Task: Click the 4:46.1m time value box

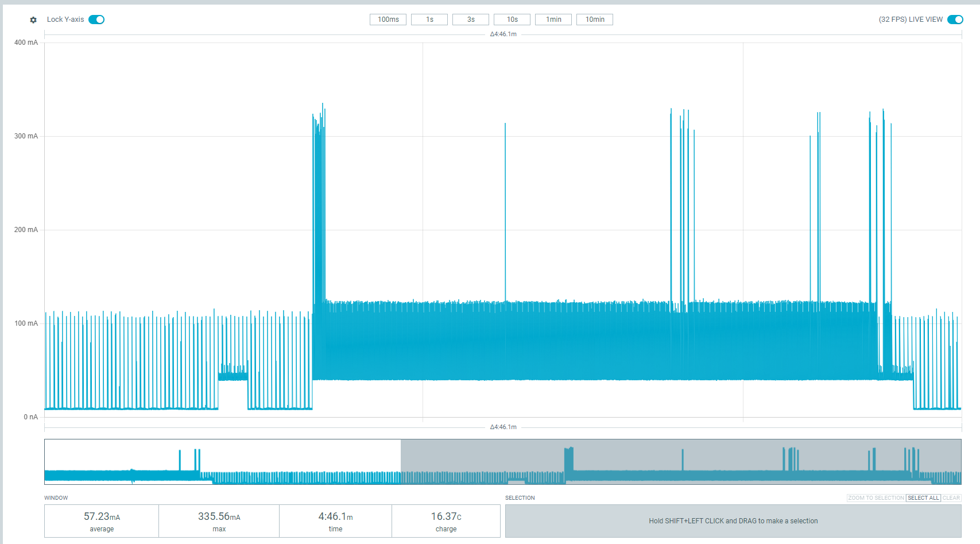Action: tap(335, 521)
